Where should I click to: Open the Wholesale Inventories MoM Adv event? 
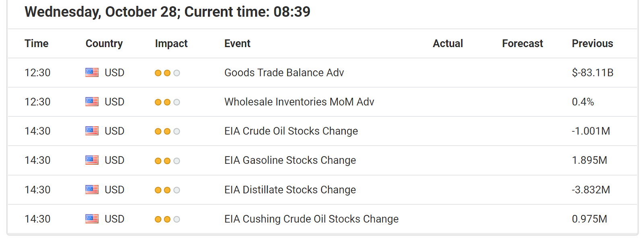point(299,102)
